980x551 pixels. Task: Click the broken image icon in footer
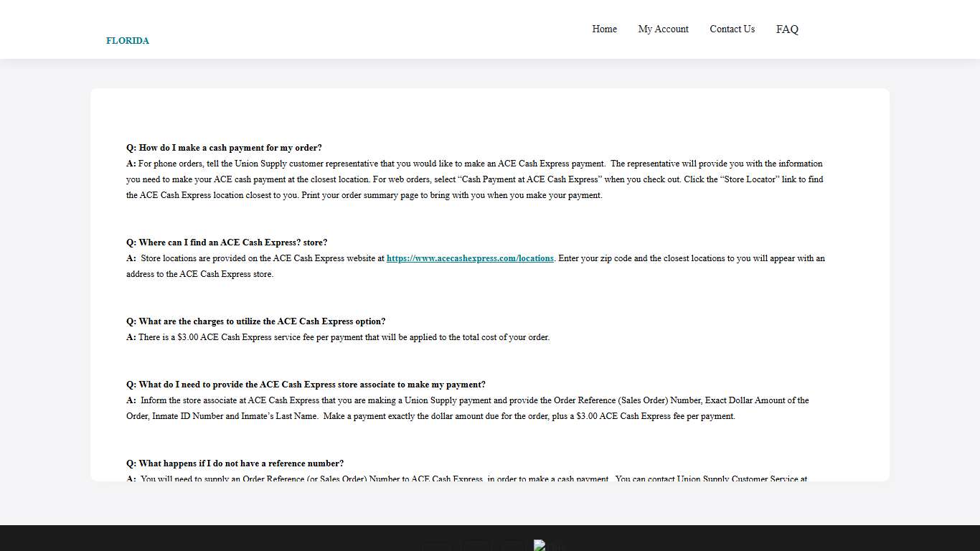540,545
